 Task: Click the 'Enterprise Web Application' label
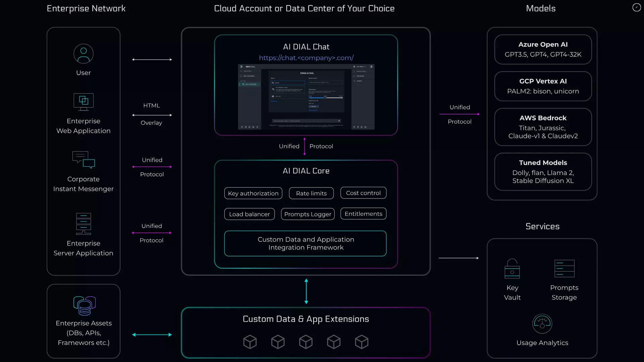coord(84,126)
